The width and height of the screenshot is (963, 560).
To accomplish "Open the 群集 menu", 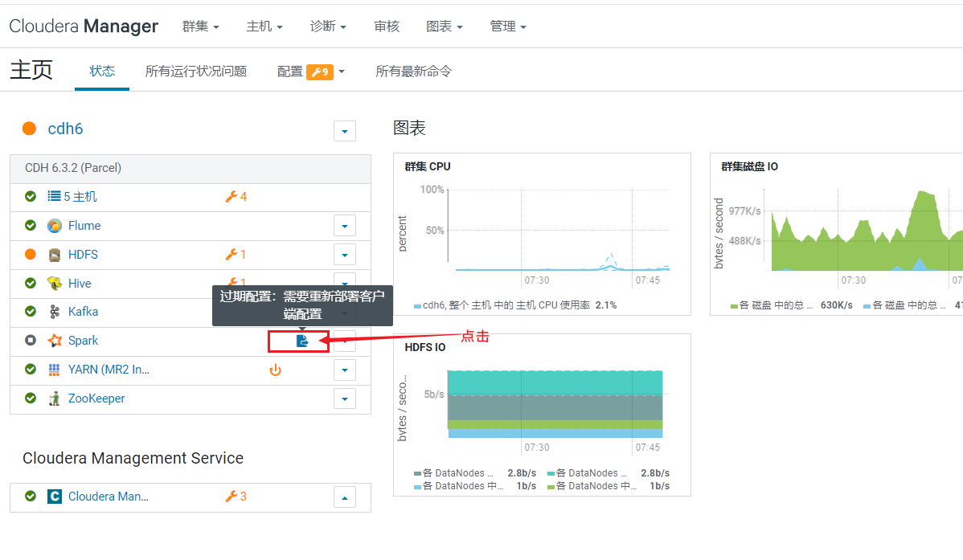I will 200,27.
